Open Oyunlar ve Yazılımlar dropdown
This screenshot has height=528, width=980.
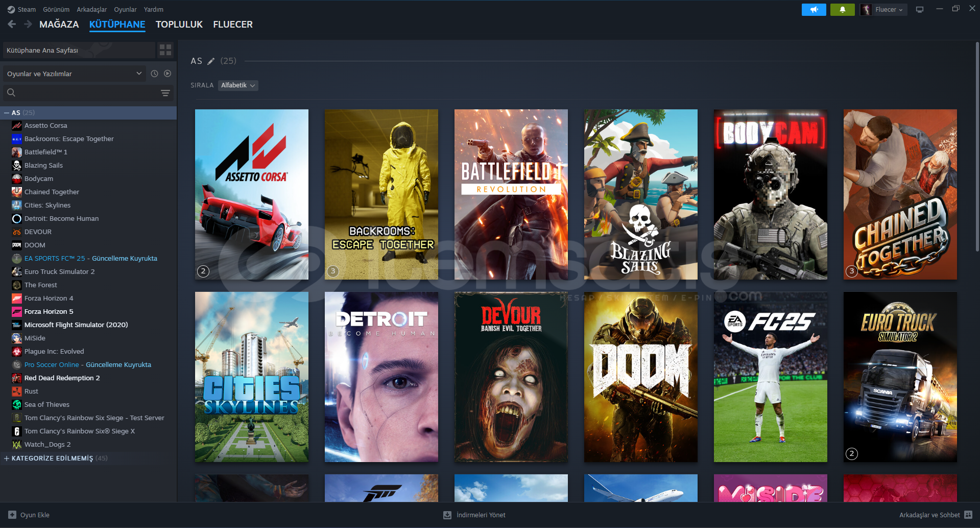click(75, 74)
